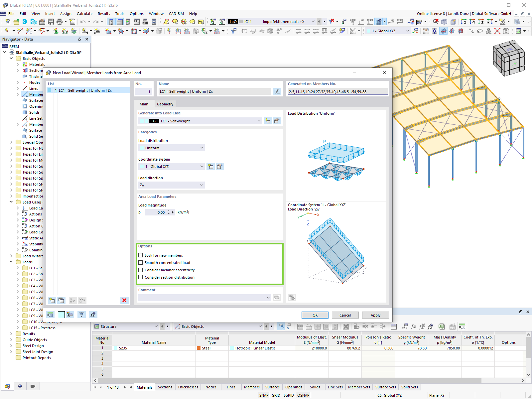532x399 pixels.
Task: Confirm dialog with OK button
Action: coord(315,315)
